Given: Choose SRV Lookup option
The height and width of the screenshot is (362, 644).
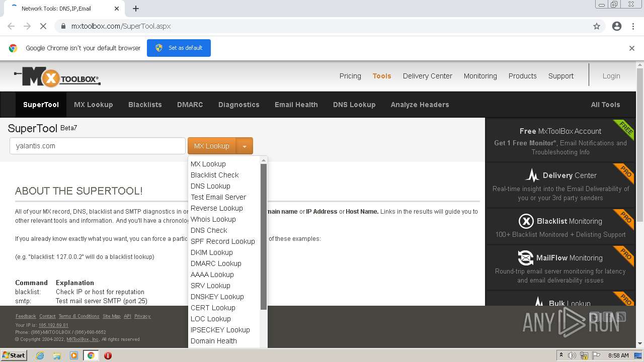Looking at the screenshot, I should [210, 286].
